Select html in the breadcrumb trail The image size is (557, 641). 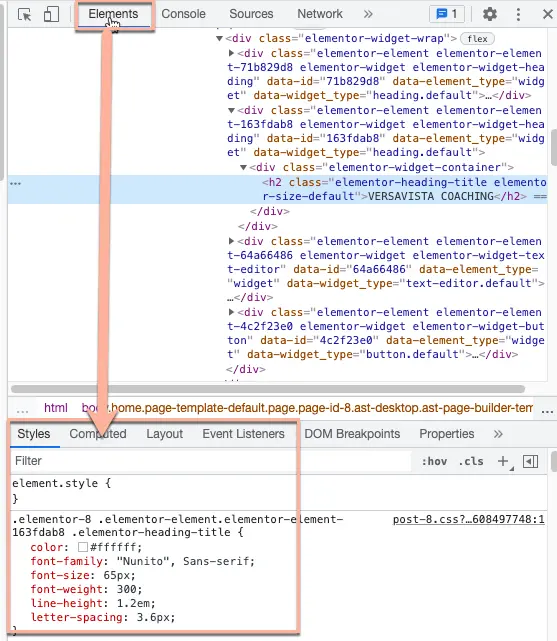[x=56, y=408]
